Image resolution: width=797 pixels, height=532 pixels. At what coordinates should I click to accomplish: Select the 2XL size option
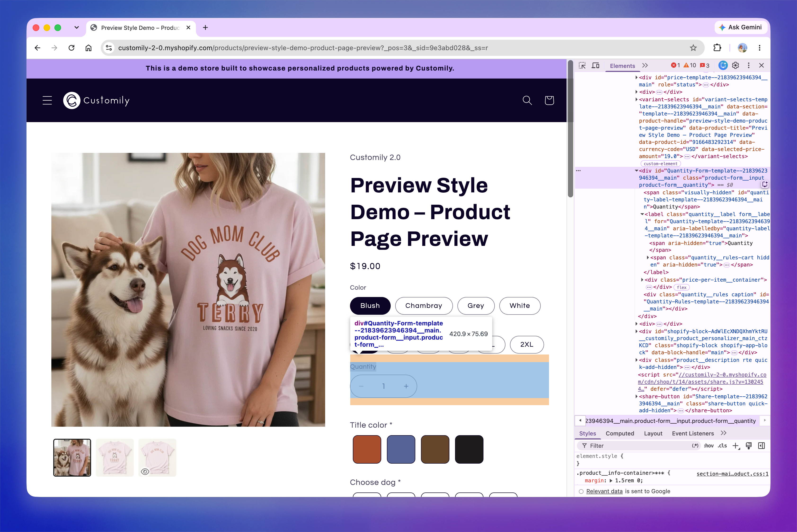527,344
